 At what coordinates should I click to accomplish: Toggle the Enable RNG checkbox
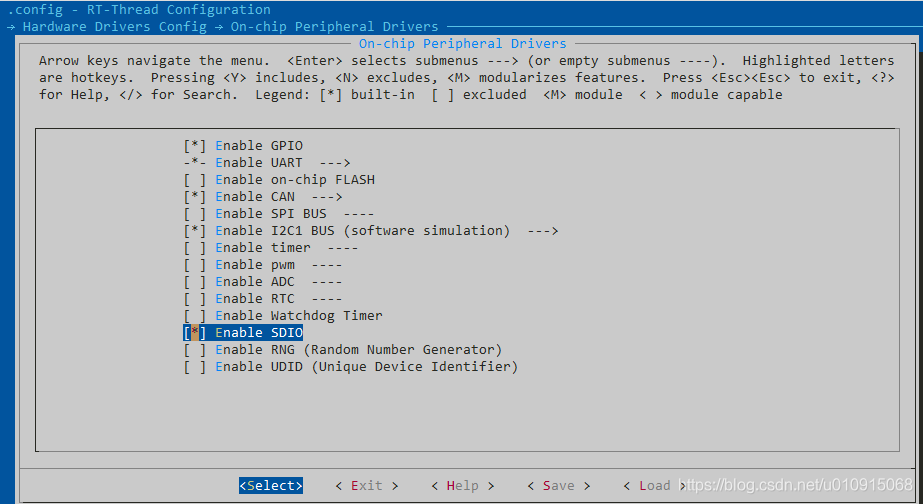pos(195,350)
